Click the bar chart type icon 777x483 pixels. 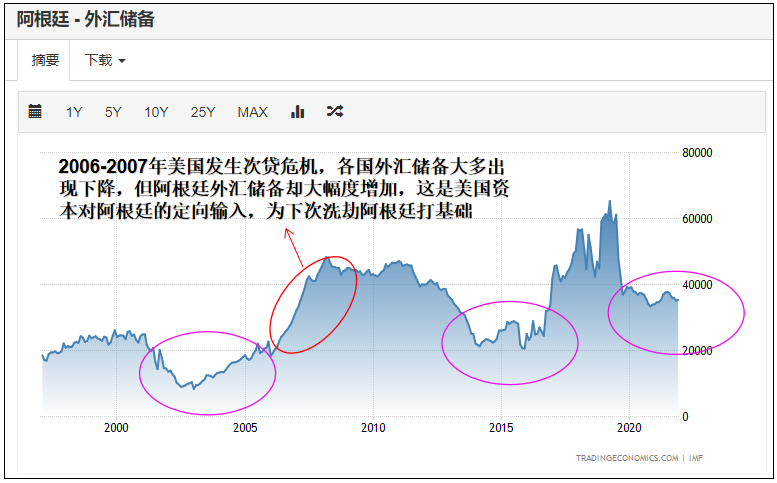point(297,112)
